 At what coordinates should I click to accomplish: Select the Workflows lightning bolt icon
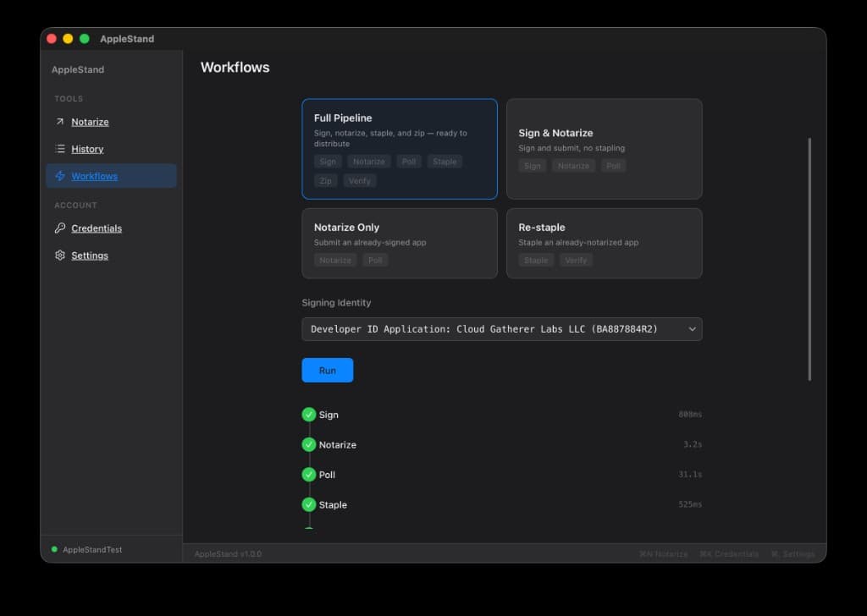pyautogui.click(x=59, y=176)
